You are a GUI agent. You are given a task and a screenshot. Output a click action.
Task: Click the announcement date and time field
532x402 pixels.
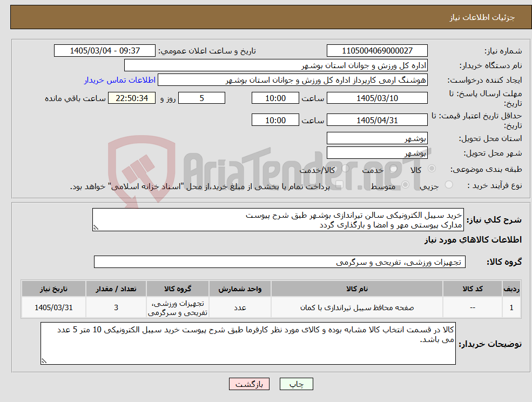pos(104,51)
